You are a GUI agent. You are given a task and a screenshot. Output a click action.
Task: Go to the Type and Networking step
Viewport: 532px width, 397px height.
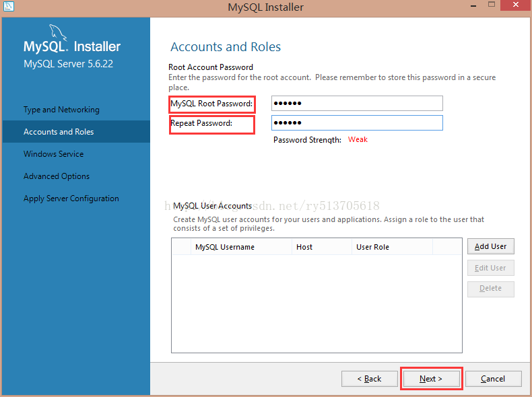61,110
